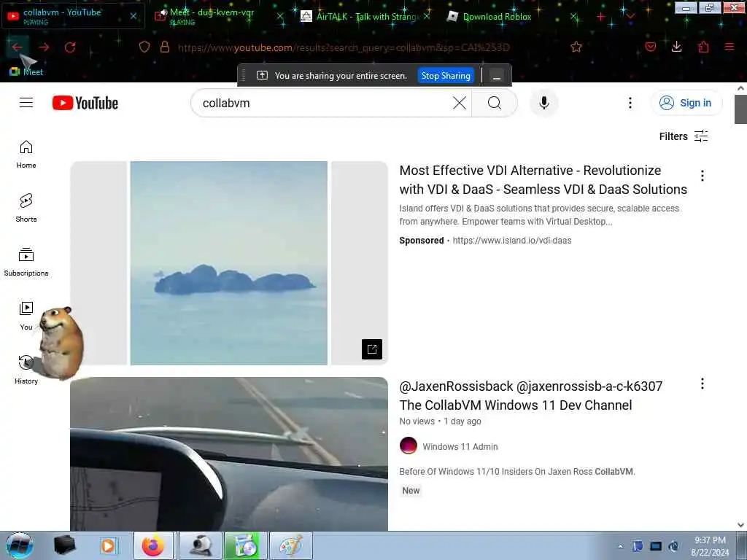The height and width of the screenshot is (560, 747).
Task: Open the Paint palette taskbar icon
Action: (290, 545)
